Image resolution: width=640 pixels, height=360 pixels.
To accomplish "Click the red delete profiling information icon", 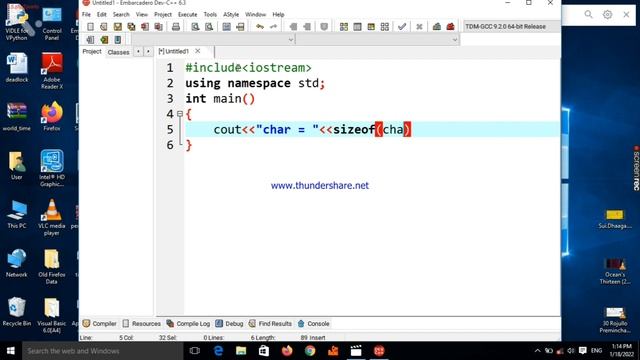I will (451, 27).
